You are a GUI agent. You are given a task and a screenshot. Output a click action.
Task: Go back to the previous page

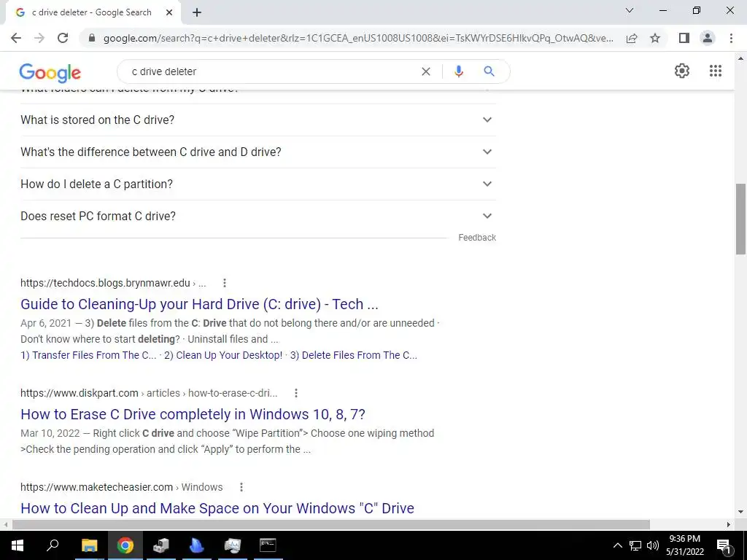[16, 38]
